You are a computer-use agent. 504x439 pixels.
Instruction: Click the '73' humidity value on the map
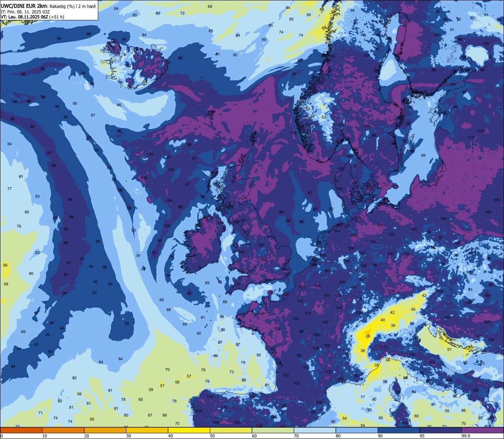232,372
